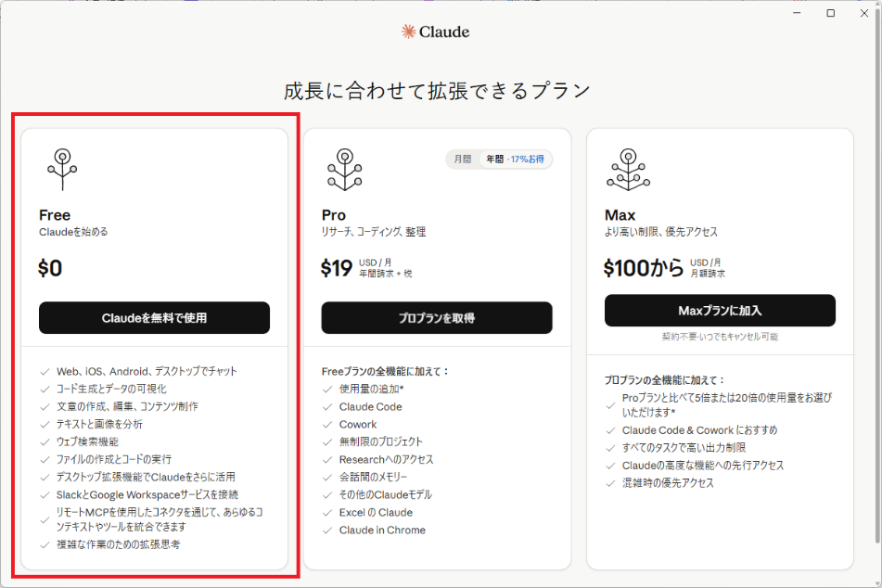Click the Claude starburst logo icon
Image resolution: width=882 pixels, height=588 pixels.
408,32
